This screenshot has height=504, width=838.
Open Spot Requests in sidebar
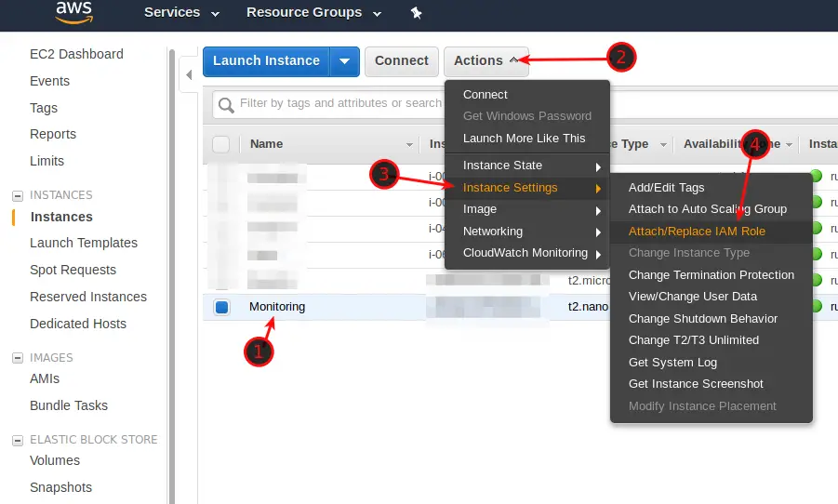[73, 270]
